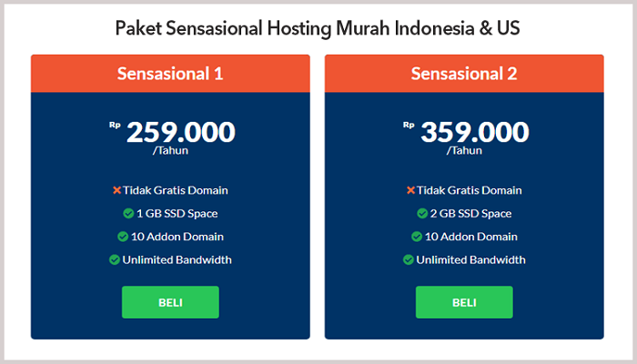Viewport: 637px width, 364px height.
Task: Click the 359.000 price text
Action: coord(474,132)
